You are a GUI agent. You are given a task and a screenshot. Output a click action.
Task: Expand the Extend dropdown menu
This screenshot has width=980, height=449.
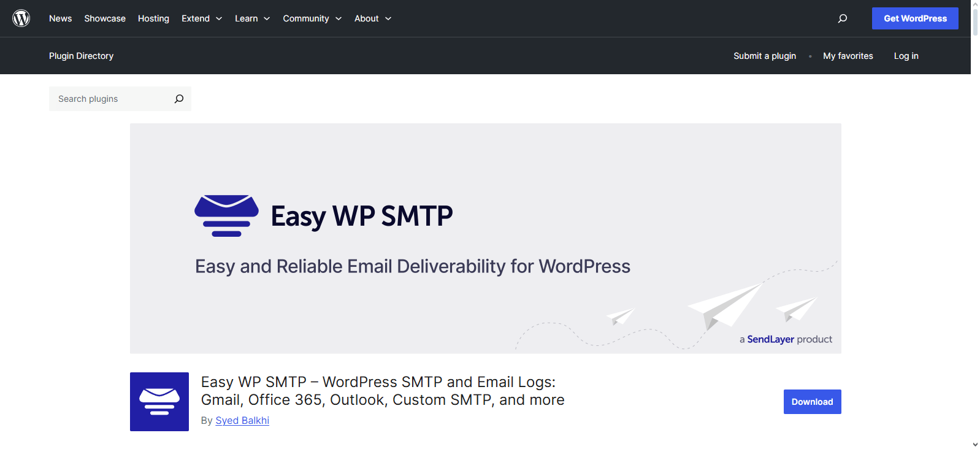pyautogui.click(x=202, y=18)
